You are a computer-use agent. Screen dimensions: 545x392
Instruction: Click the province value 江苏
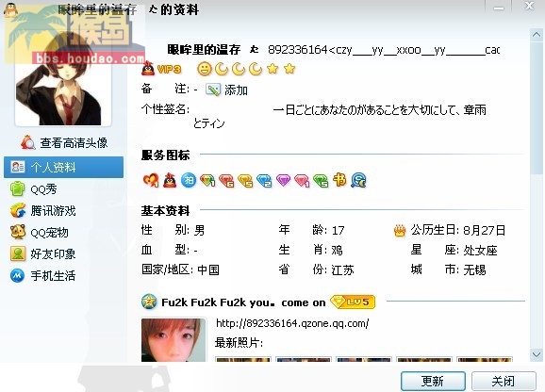coord(342,270)
